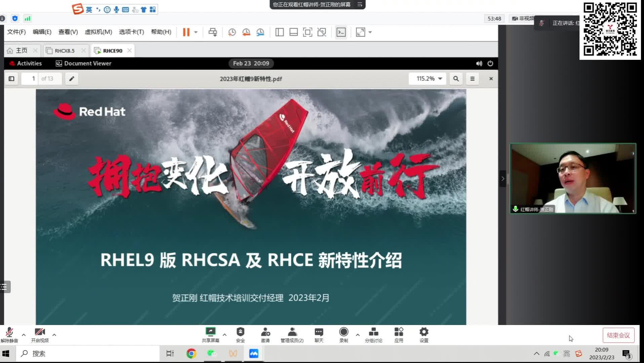Open the 帮助(H) menu
Image resolution: width=644 pixels, height=363 pixels.
coord(161,32)
